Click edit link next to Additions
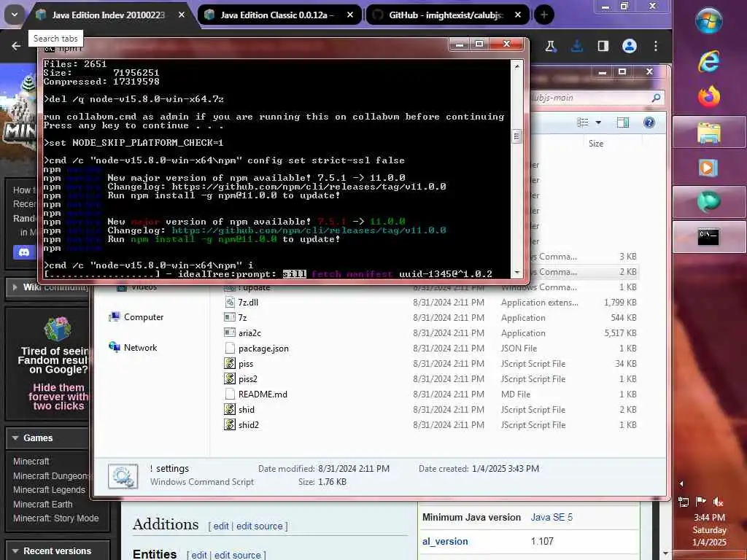747x560 pixels. (x=220, y=526)
